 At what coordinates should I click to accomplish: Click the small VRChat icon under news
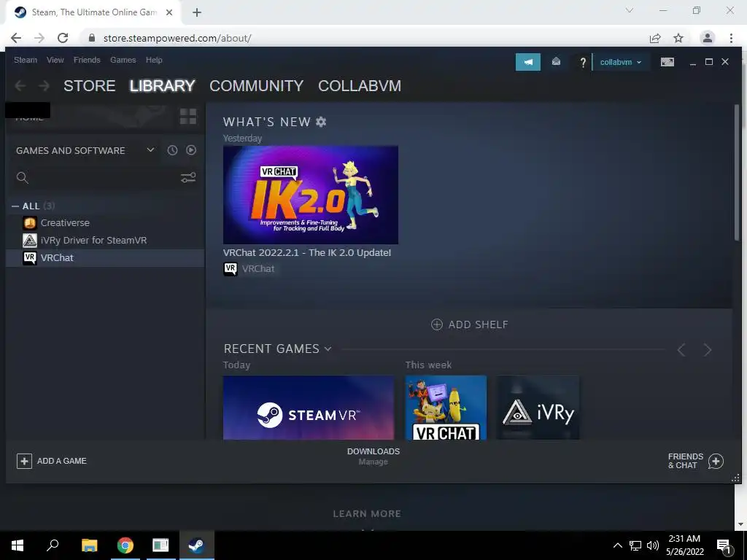point(230,268)
